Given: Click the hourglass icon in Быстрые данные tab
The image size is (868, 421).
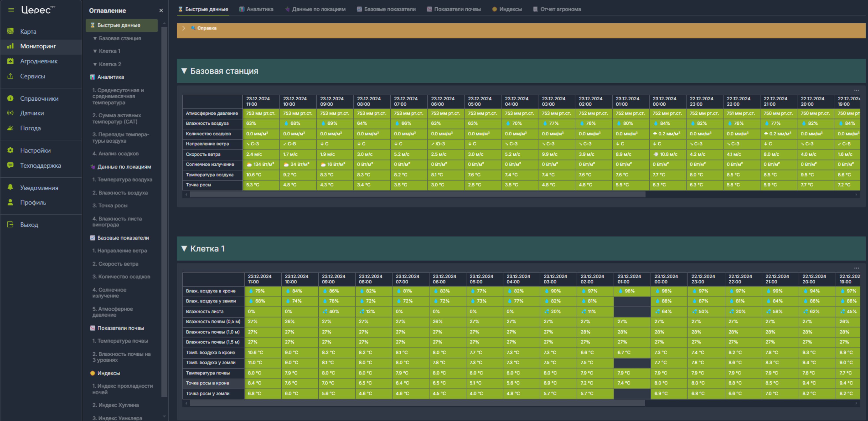Looking at the screenshot, I should (x=180, y=9).
